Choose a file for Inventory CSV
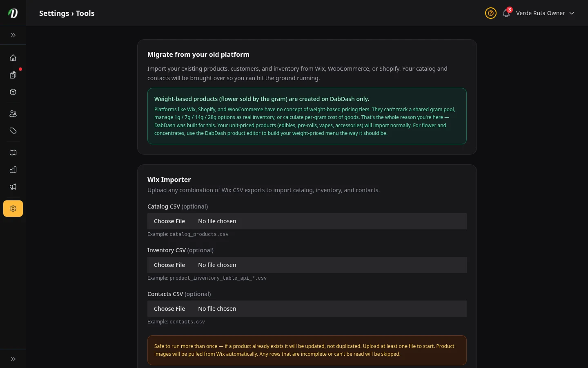Screen dimensions: 588x368 (x=169, y=265)
